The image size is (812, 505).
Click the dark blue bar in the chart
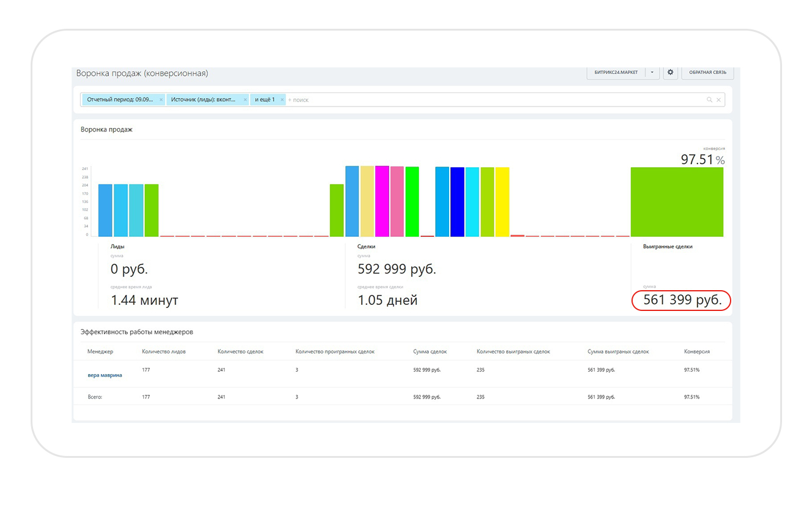(457, 202)
